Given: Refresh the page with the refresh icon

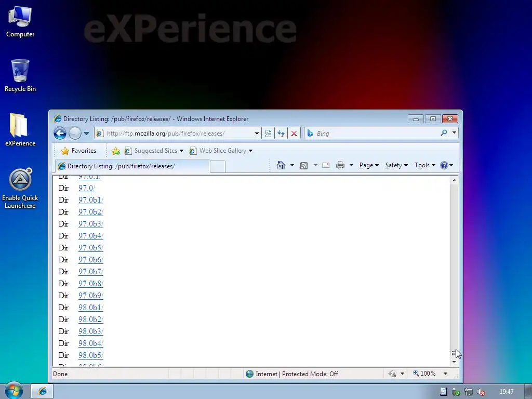Looking at the screenshot, I should [281, 134].
